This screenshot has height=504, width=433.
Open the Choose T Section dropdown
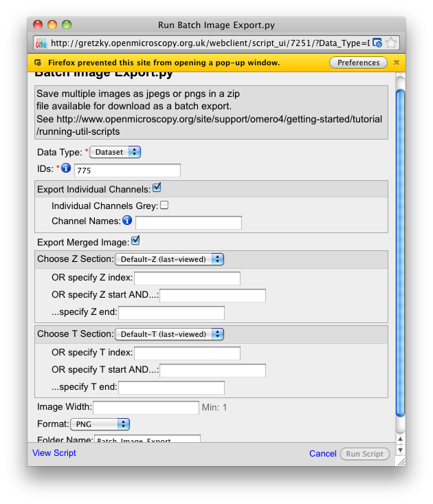point(169,334)
